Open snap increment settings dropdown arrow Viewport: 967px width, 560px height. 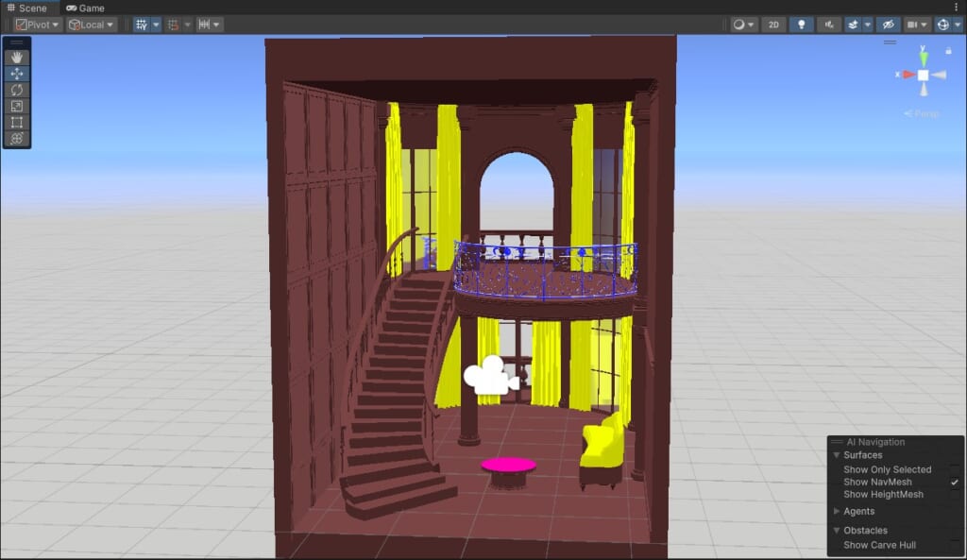(x=216, y=25)
